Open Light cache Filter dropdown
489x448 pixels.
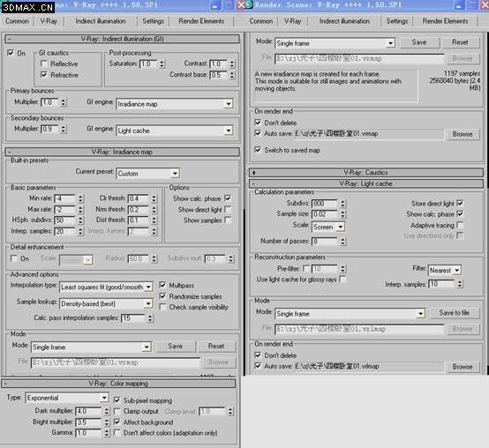pyautogui.click(x=445, y=270)
